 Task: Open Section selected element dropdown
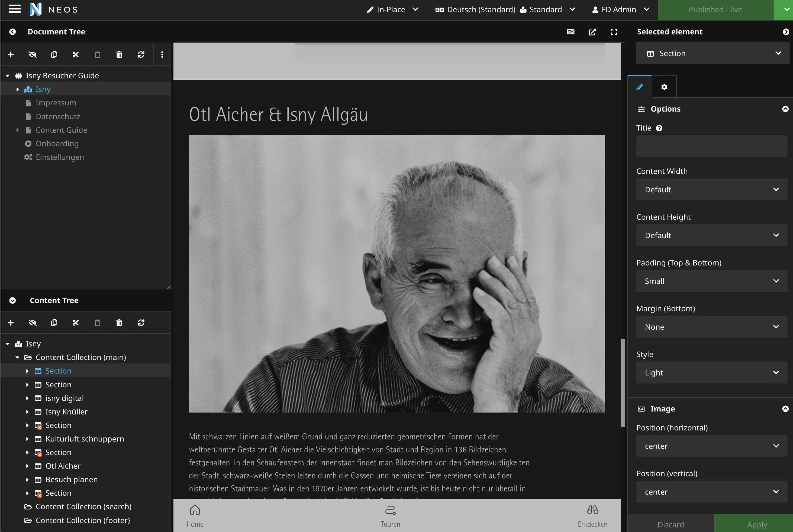[713, 53]
